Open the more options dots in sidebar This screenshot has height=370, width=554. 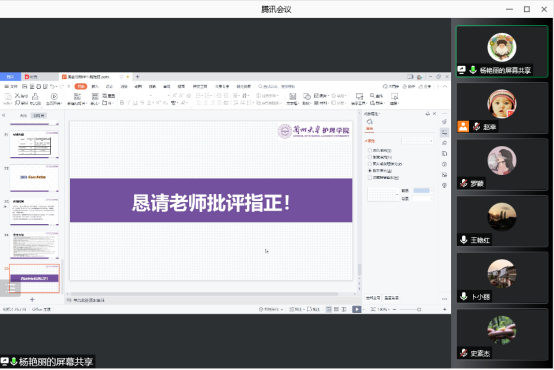click(x=444, y=299)
